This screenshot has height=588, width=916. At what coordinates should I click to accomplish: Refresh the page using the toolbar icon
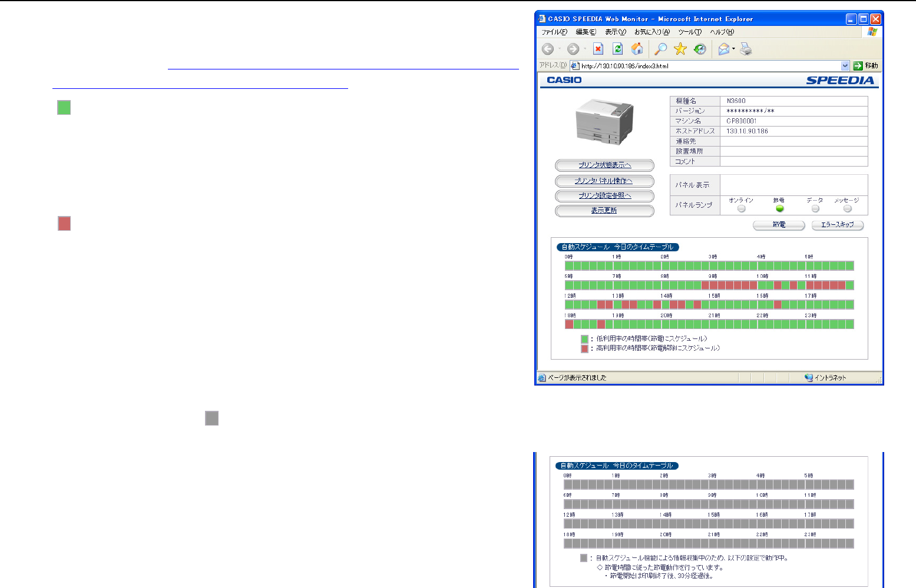pos(618,49)
